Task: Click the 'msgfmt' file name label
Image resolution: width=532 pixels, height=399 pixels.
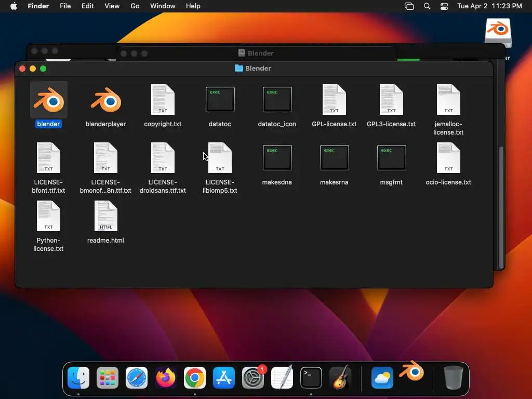Action: [x=391, y=182]
